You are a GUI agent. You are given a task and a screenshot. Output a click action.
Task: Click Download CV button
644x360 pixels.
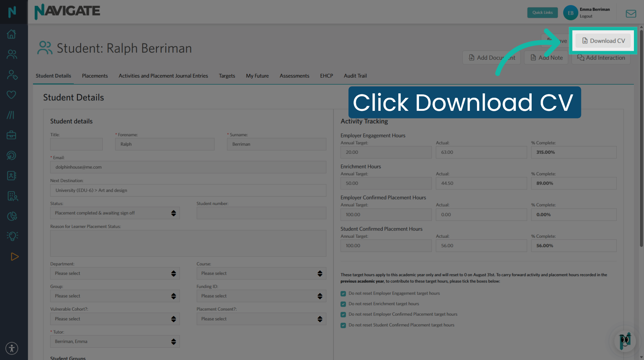point(603,41)
